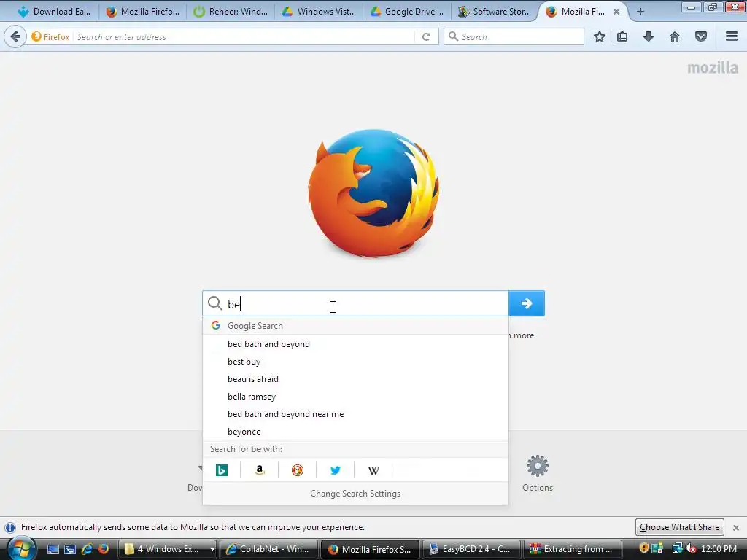The image size is (747, 560).
Task: Search with Wikipedia engine icon
Action: pos(373,470)
